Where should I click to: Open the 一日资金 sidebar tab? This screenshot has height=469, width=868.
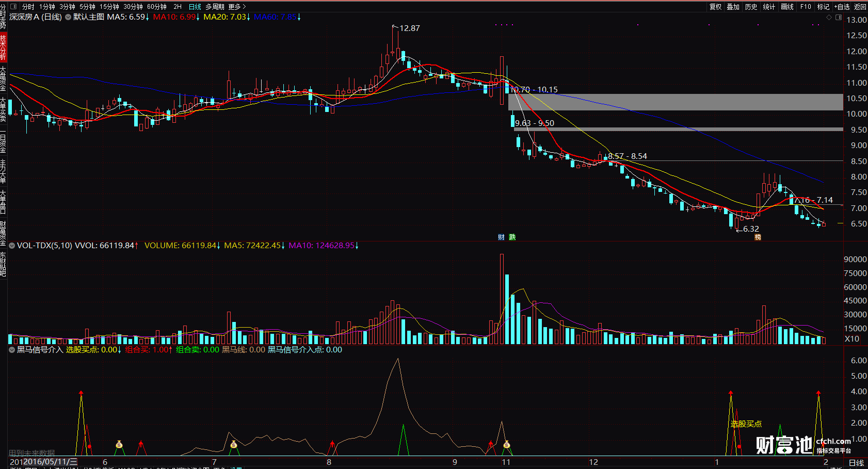coord(3,141)
